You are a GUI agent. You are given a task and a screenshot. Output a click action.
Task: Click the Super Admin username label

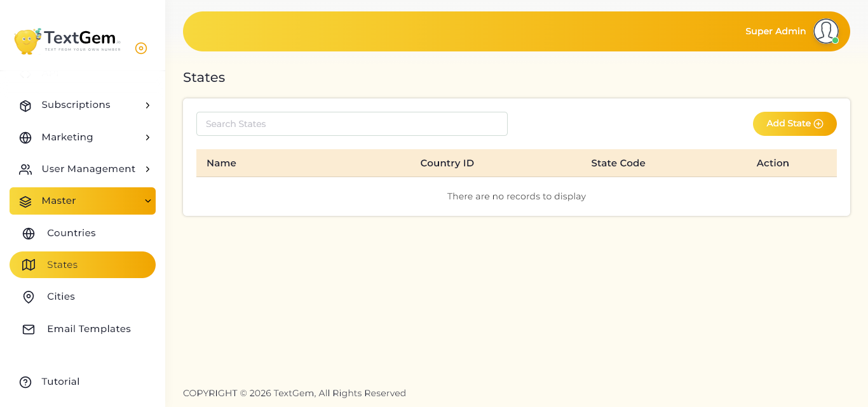[x=776, y=31]
